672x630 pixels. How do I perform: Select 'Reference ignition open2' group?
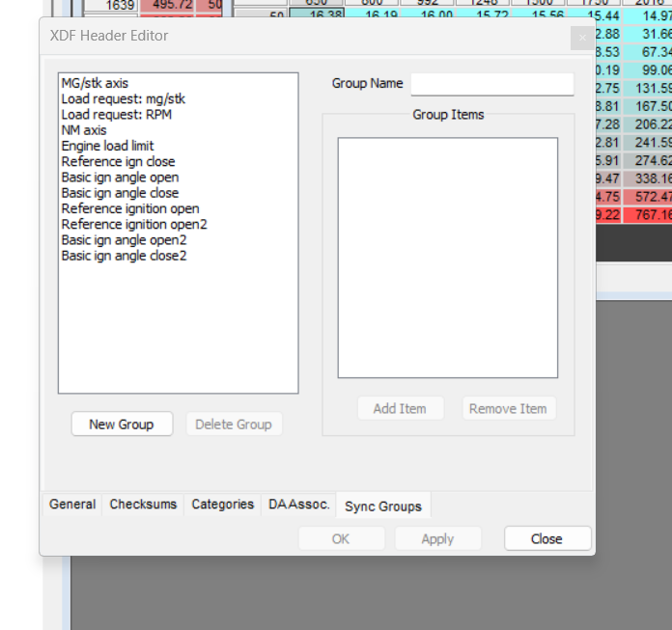[134, 224]
